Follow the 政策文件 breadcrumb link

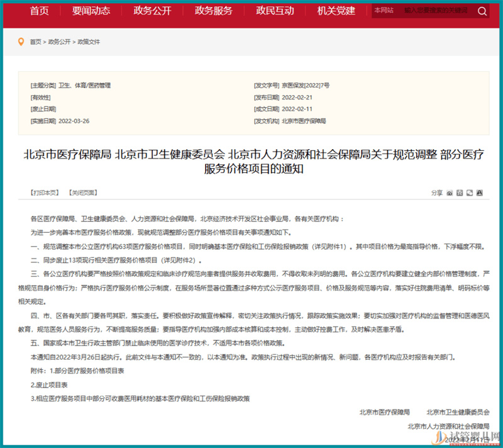pos(87,43)
